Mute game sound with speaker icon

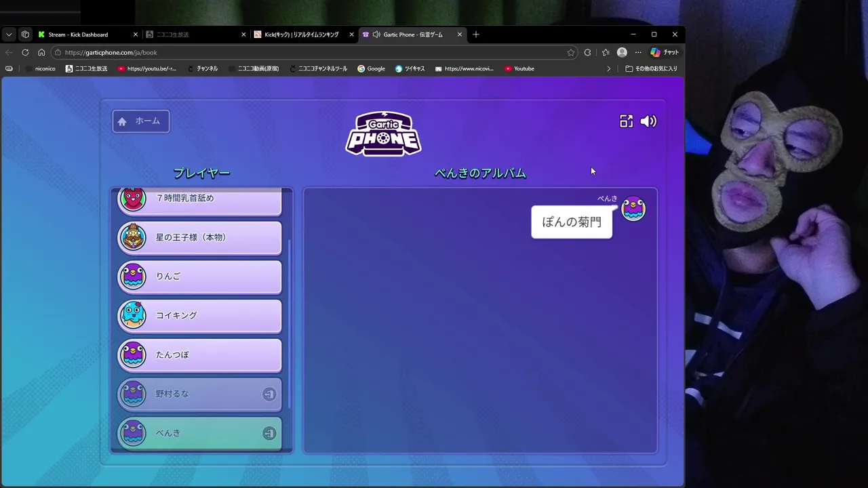[648, 121]
